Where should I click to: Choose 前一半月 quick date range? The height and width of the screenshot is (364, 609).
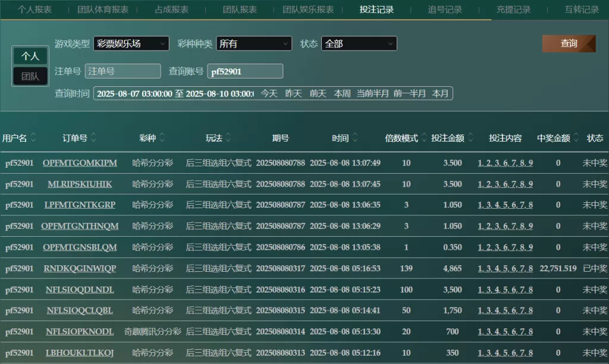409,93
